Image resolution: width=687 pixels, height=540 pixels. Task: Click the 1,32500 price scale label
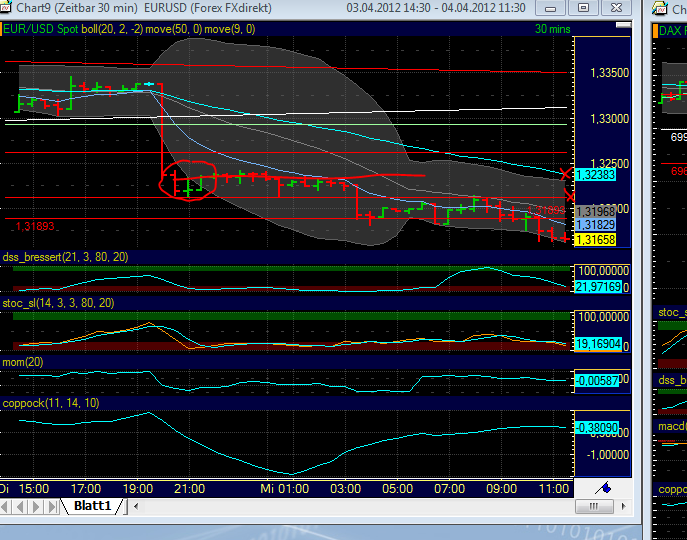(x=609, y=163)
